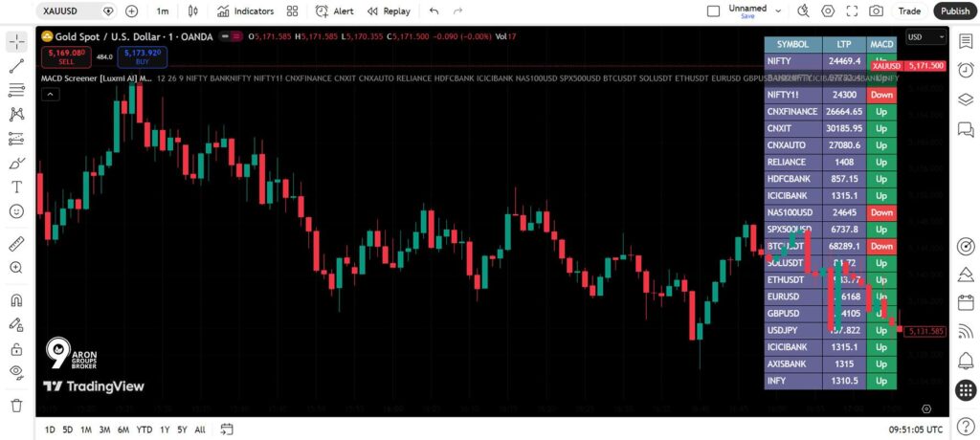Toggle stay in drawing mode
The image size is (980, 440).
tap(17, 324)
